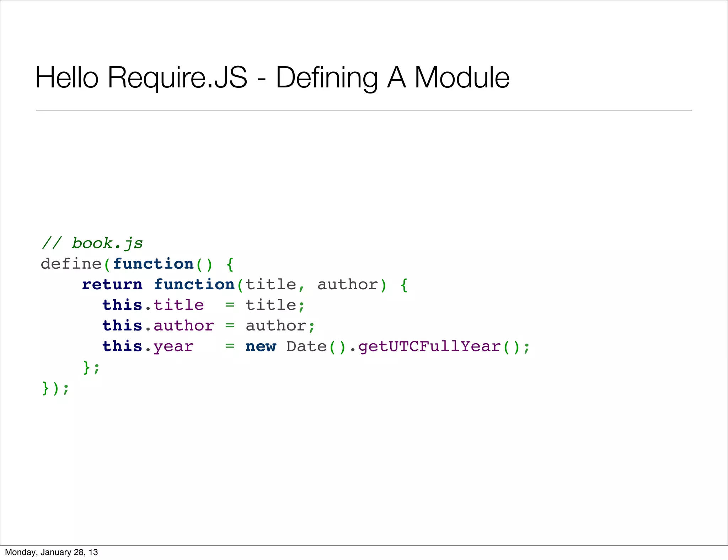Click the slide title 'Hello Require.JS - Defining A Module'
The height and width of the screenshot is (560, 728).
coord(273,77)
